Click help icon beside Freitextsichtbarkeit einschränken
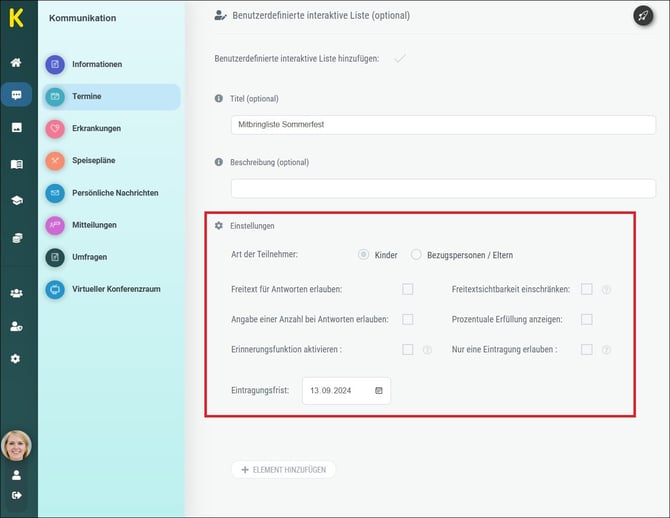The height and width of the screenshot is (518, 670). click(606, 290)
